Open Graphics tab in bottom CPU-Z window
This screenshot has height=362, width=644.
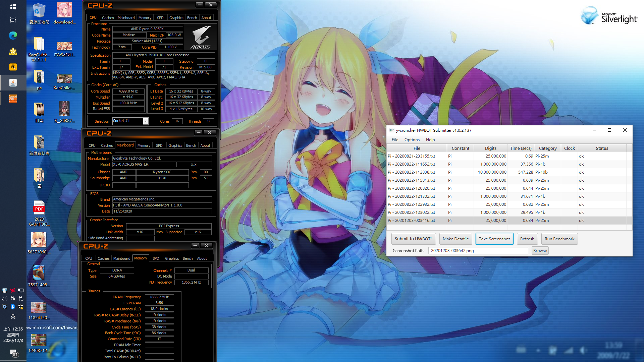(172, 258)
